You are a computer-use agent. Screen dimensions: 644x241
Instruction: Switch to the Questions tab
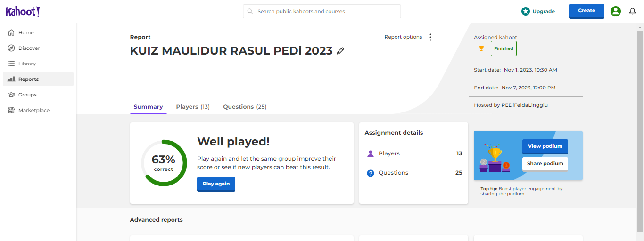(x=244, y=107)
